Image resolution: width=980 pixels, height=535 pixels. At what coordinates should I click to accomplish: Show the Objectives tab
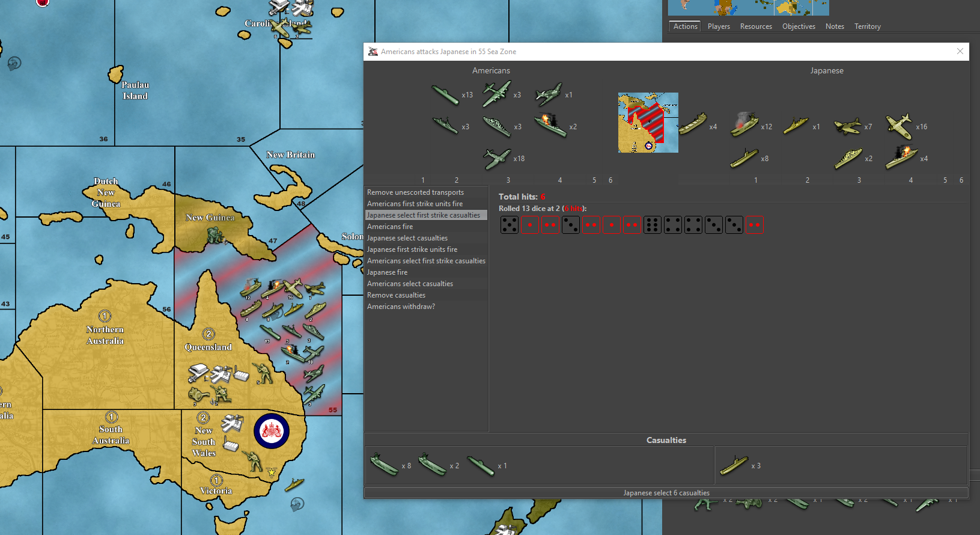[799, 26]
